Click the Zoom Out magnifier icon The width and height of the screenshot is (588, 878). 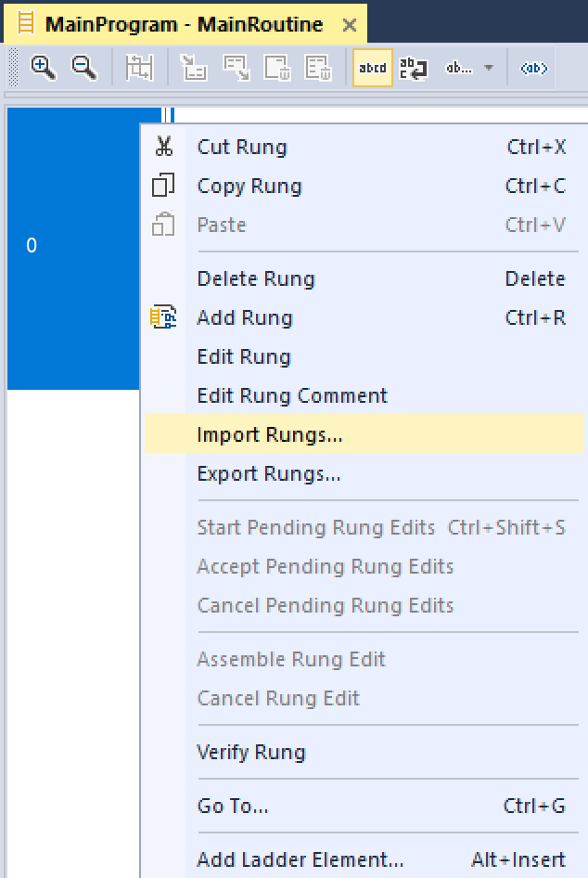pos(84,68)
